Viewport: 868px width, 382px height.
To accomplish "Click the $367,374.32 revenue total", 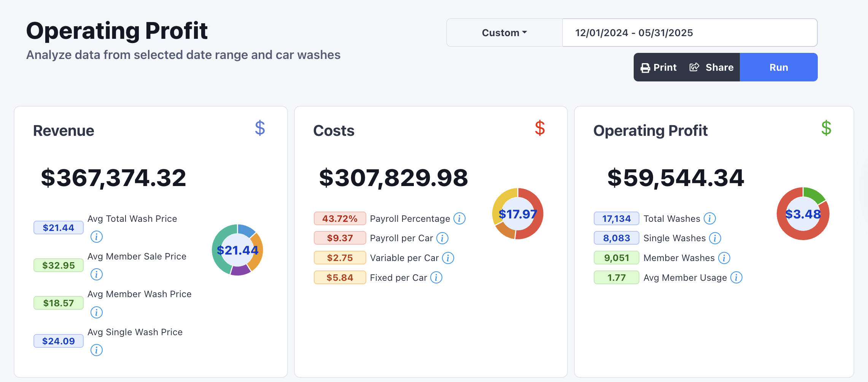I will 114,178.
